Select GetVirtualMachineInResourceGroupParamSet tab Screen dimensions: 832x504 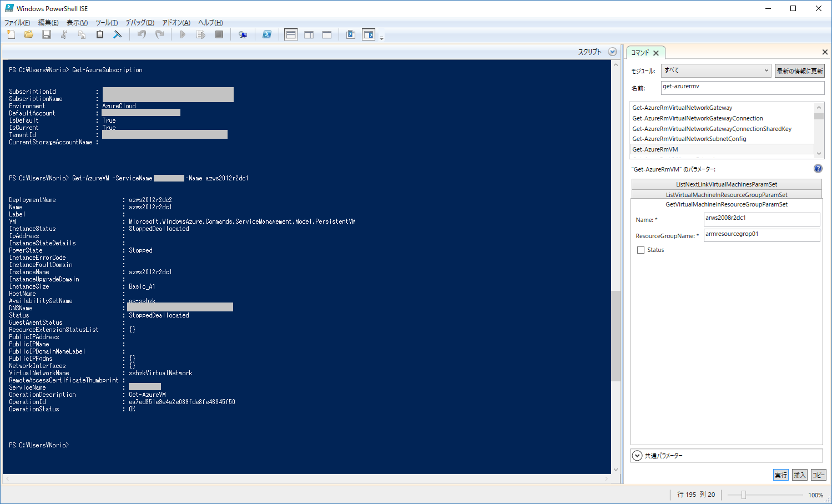[727, 204]
